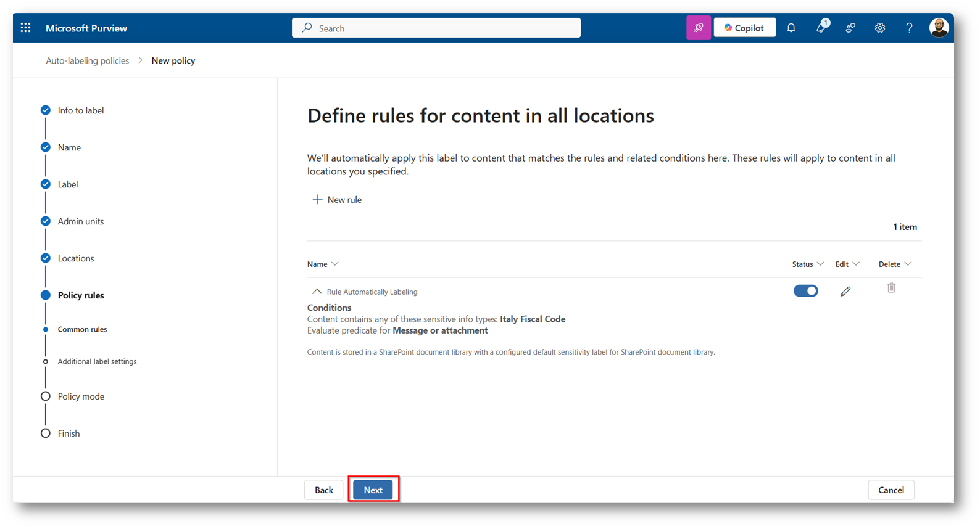Open the user profile avatar

tap(938, 28)
